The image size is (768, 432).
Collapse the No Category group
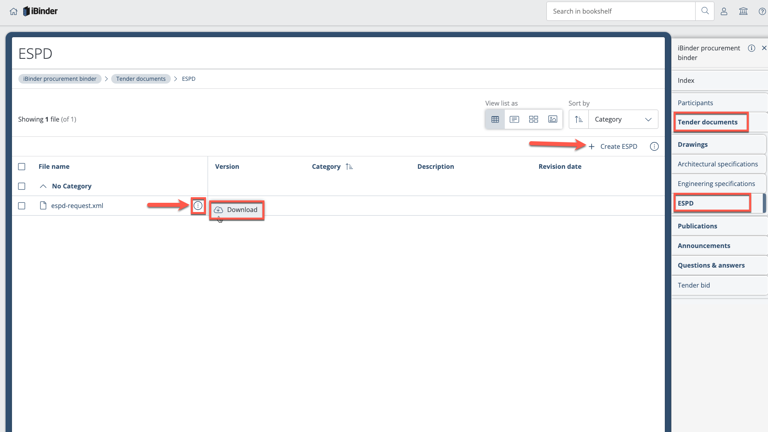43,186
